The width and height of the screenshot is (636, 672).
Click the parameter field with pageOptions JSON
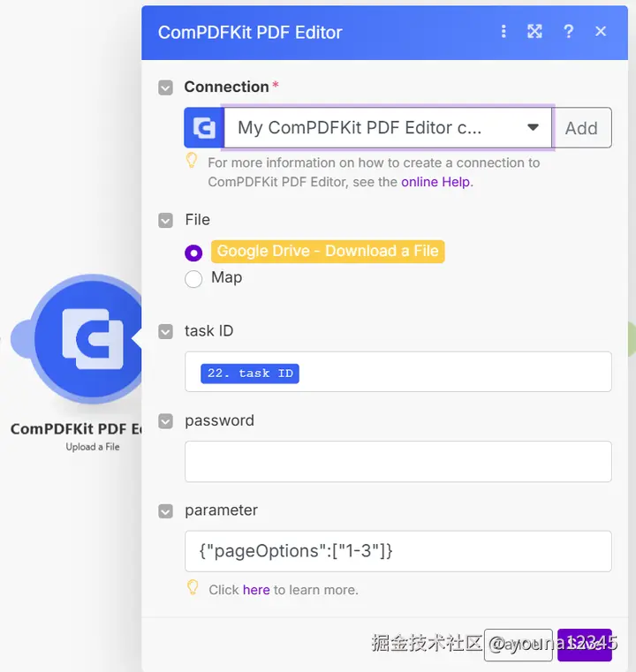398,551
